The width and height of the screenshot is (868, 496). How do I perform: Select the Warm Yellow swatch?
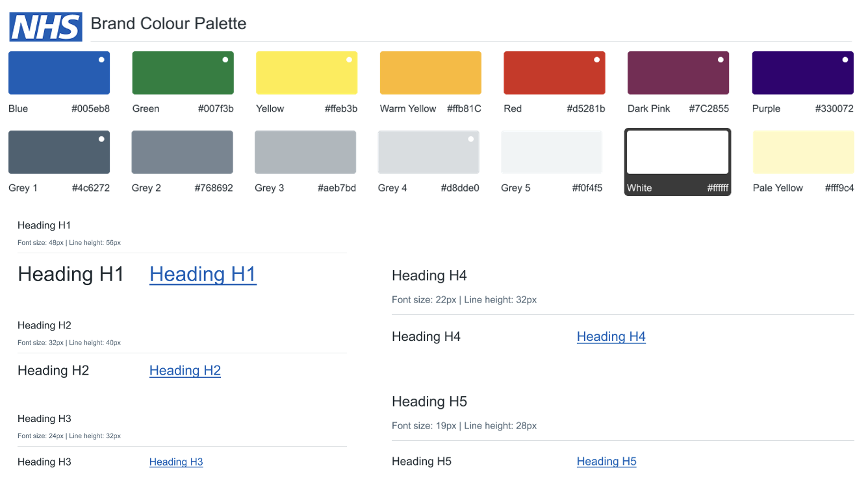point(430,72)
